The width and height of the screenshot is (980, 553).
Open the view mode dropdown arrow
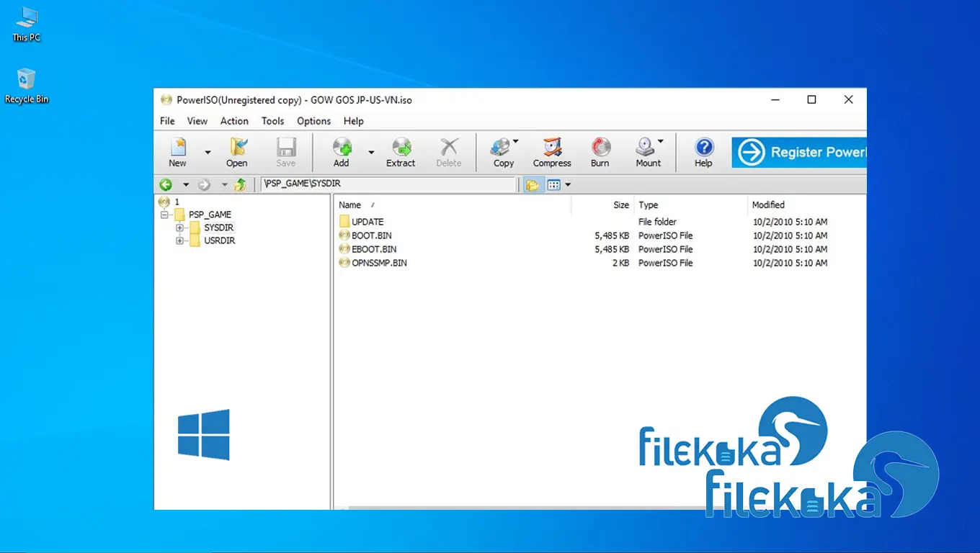(568, 185)
